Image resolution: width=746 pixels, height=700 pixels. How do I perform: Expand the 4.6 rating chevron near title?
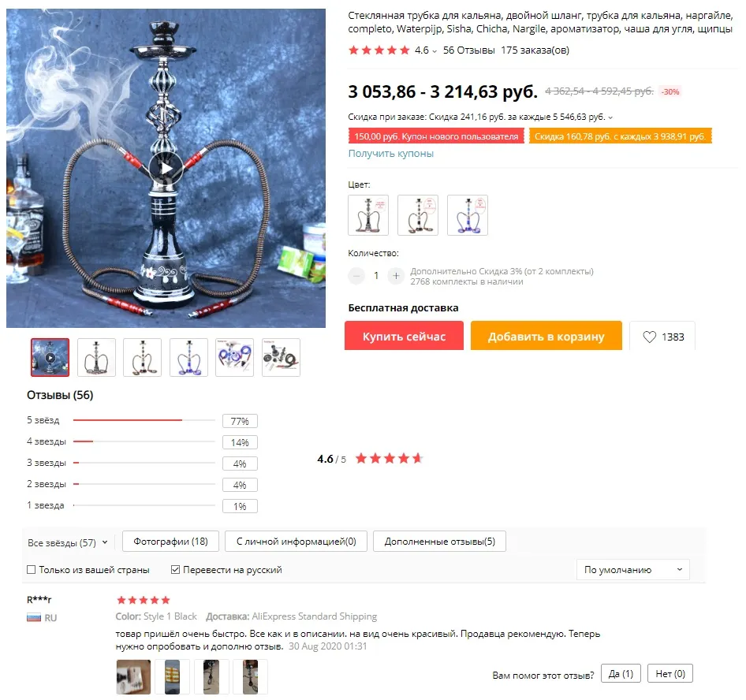point(435,51)
